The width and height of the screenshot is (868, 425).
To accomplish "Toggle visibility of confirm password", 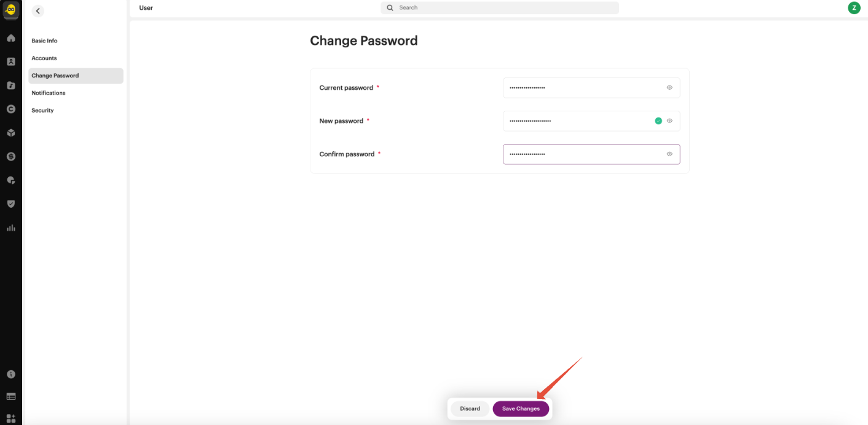I will 669,154.
